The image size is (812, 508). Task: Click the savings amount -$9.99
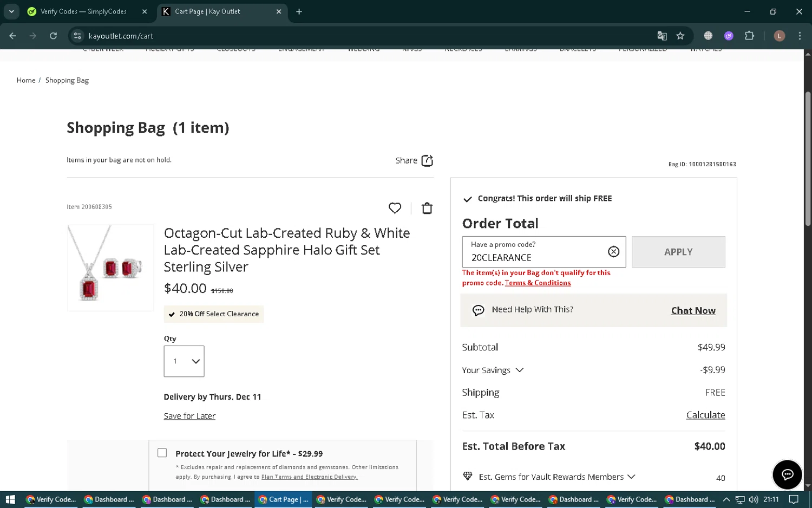712,370
